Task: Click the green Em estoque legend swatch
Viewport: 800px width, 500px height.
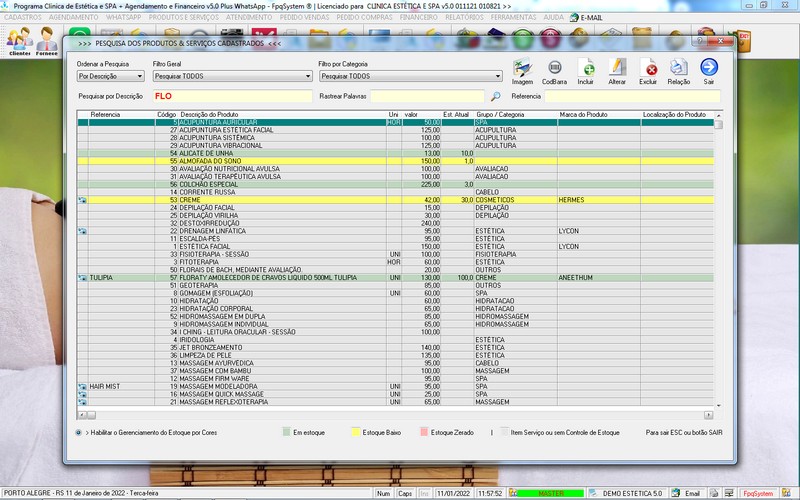Action: coord(286,432)
